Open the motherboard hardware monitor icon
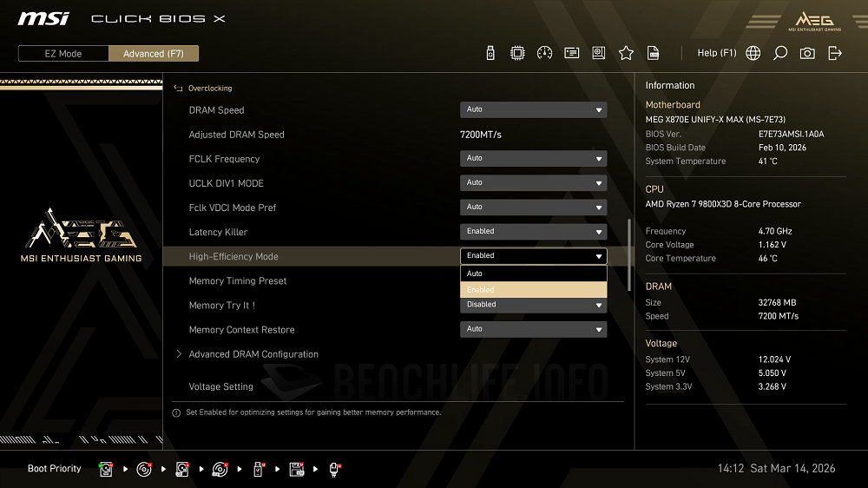 point(598,53)
